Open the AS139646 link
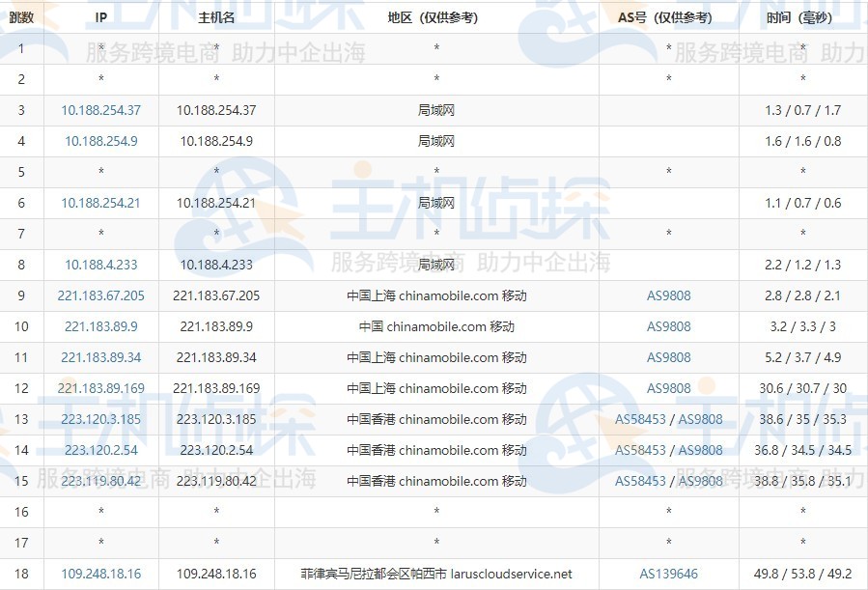This screenshot has width=868, height=590. click(669, 574)
